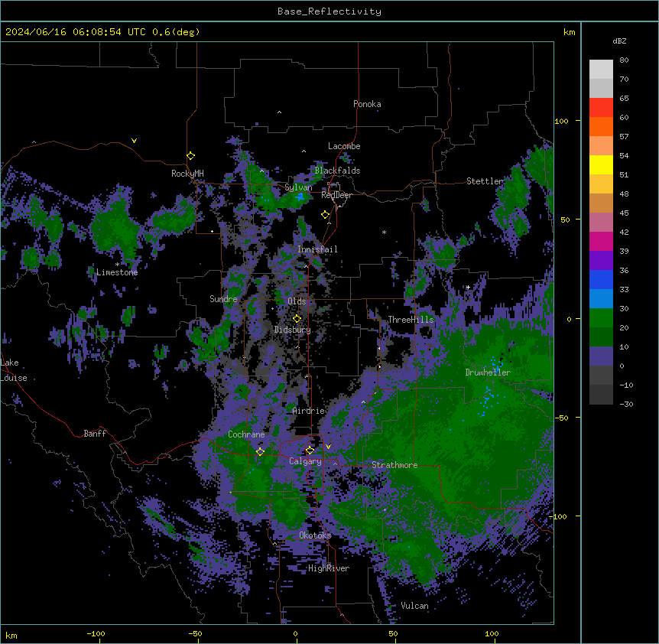Pick the magenta swatch in the dBZ legend

(x=601, y=241)
